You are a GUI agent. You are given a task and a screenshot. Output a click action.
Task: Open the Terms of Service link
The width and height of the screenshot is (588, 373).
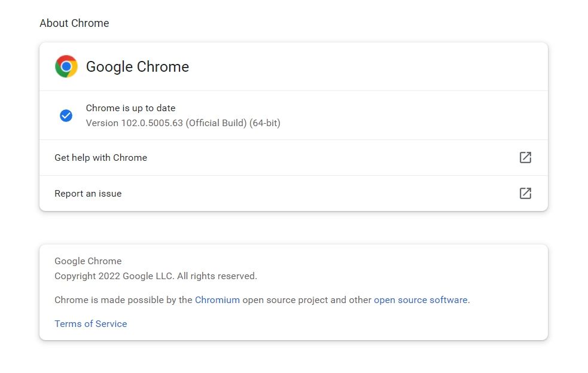coord(90,323)
